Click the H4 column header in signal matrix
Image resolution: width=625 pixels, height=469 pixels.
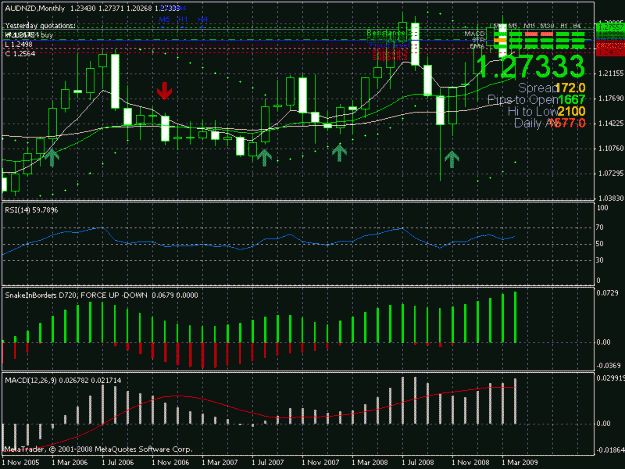coord(577,26)
